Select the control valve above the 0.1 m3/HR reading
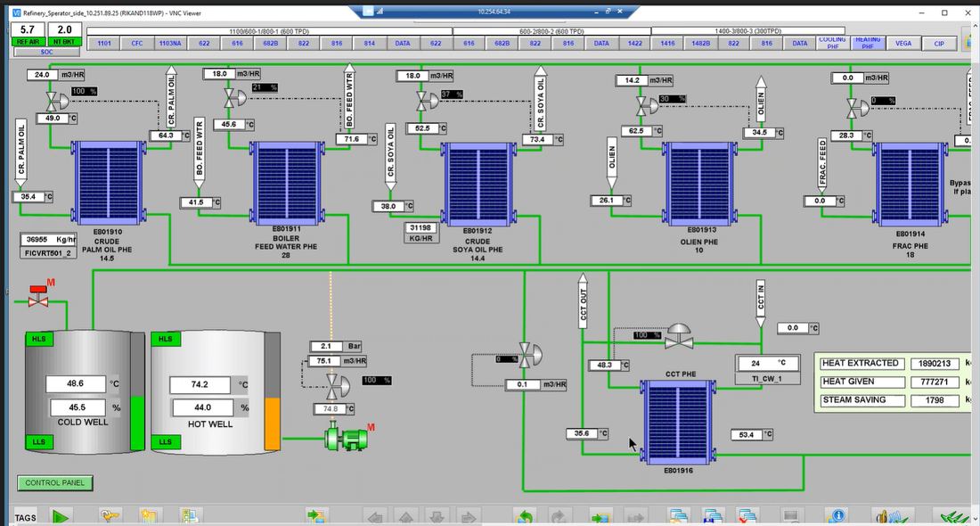The height and width of the screenshot is (526, 980). [x=531, y=355]
